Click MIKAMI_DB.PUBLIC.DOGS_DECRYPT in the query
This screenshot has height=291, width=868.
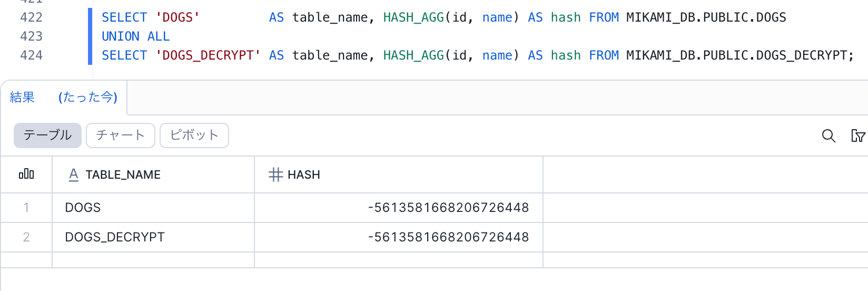(x=737, y=55)
